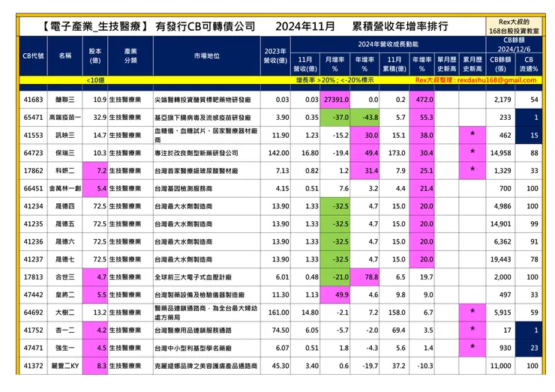Click the asterisk in the 訊映三 row
Screen dimensions: 555x392
point(472,134)
